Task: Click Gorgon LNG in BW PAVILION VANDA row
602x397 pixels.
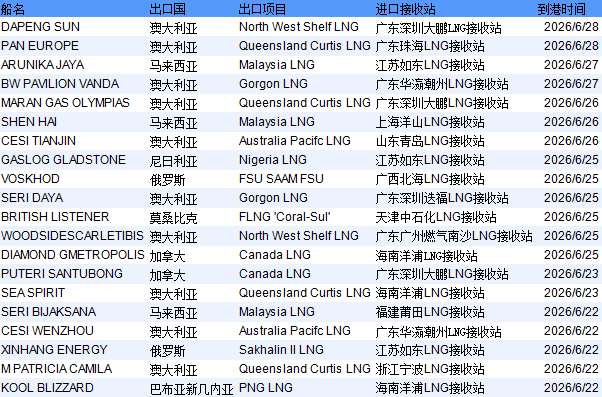Action: [x=273, y=84]
